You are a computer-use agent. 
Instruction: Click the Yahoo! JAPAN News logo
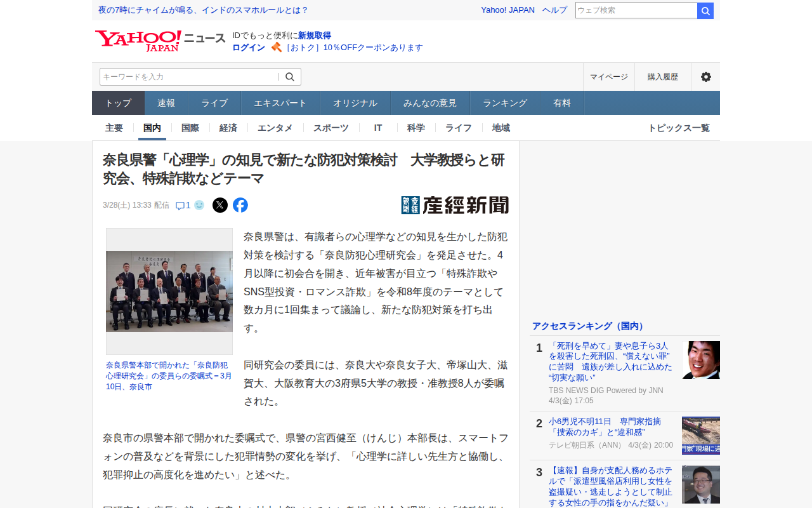pyautogui.click(x=160, y=40)
